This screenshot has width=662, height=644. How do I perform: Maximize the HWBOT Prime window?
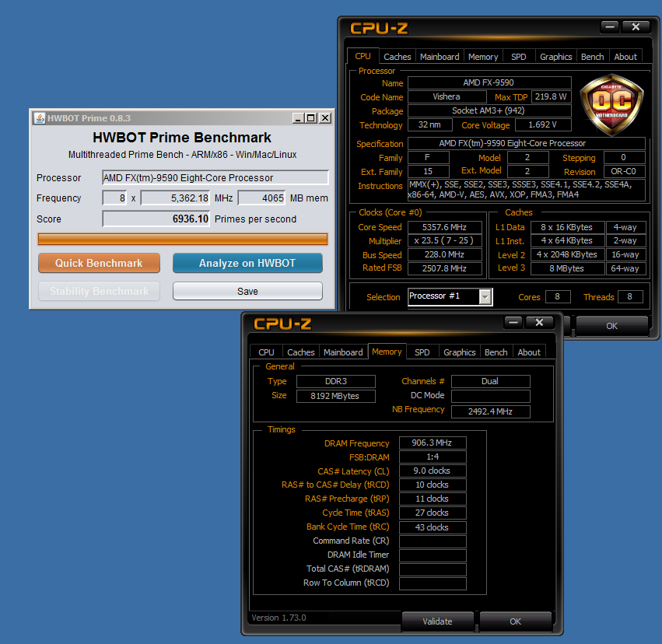point(311,118)
